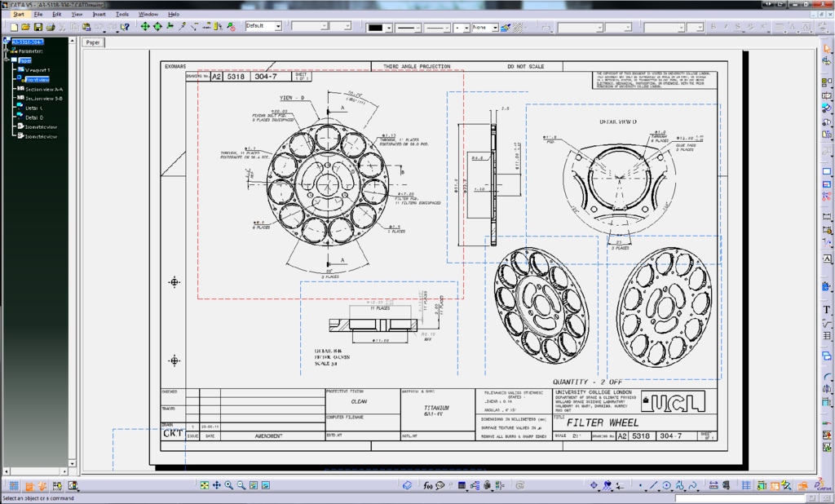Image resolution: width=835 pixels, height=504 pixels.
Task: Toggle Italic text formatting
Action: pyautogui.click(x=725, y=27)
